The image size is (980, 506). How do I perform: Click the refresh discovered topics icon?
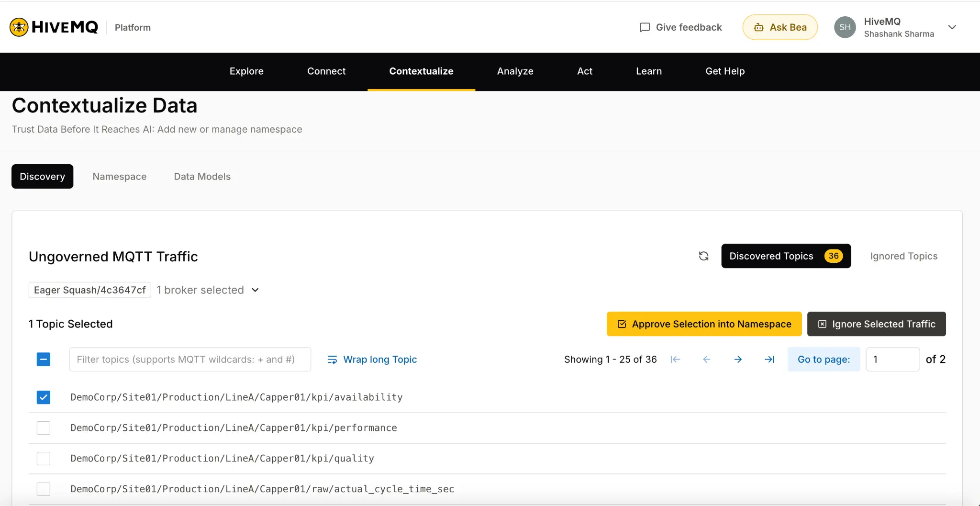[x=703, y=256]
